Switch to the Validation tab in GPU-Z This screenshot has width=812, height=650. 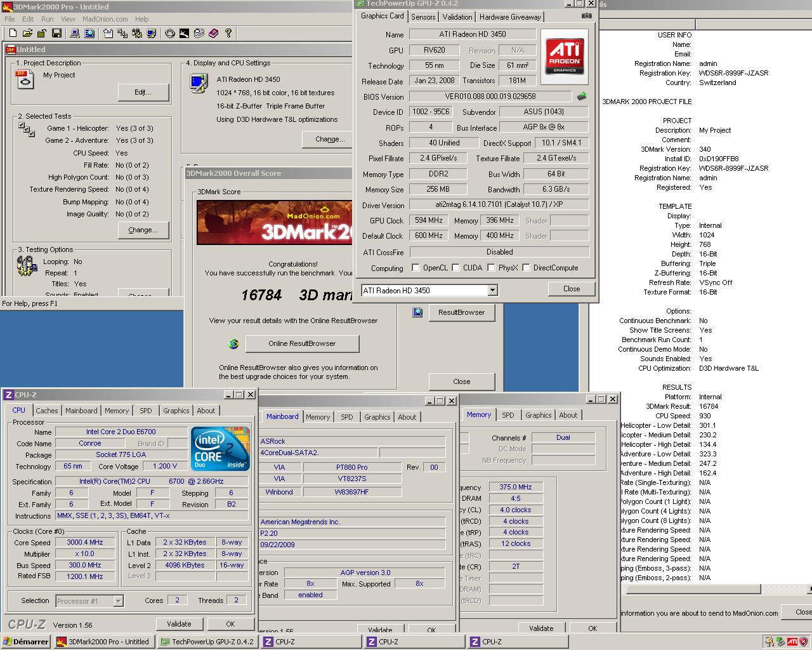pos(457,17)
